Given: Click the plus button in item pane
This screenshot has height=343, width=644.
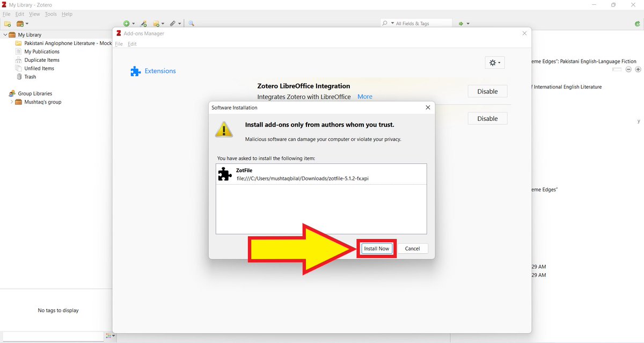Looking at the screenshot, I should coord(638,69).
